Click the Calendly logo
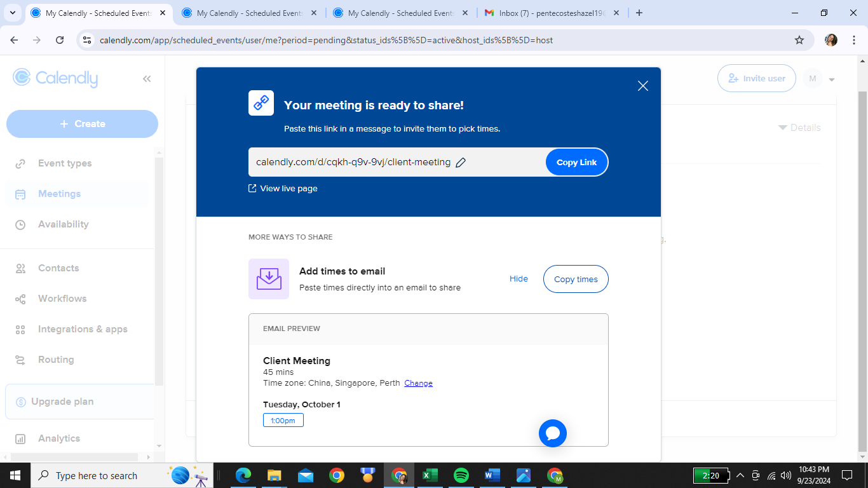The width and height of the screenshot is (868, 488). coord(55,78)
